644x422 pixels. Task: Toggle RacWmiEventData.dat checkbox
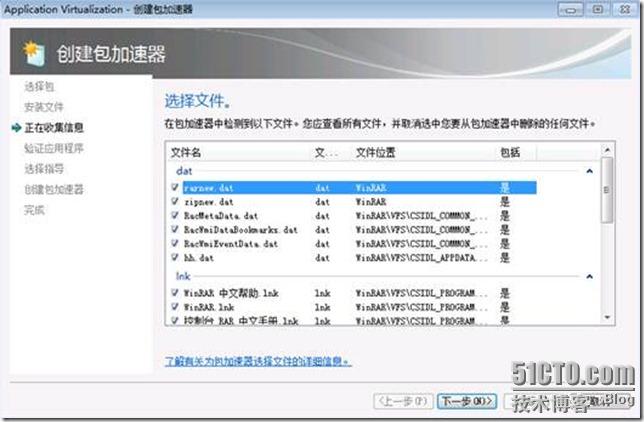[175, 243]
